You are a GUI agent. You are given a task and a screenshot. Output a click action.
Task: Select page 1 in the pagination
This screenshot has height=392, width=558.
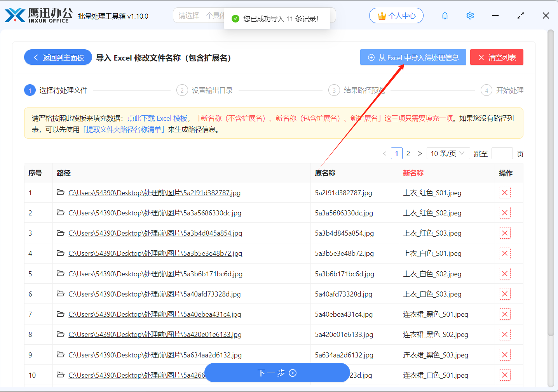click(396, 154)
